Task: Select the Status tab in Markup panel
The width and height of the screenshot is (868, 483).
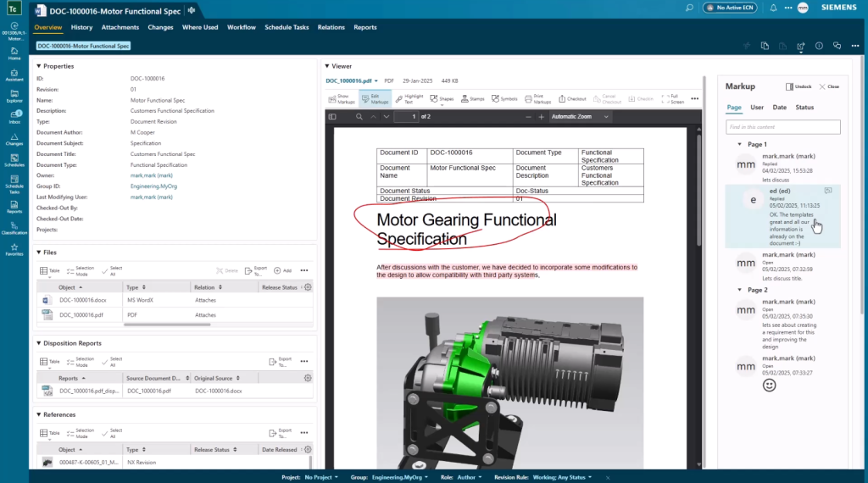Action: point(804,108)
